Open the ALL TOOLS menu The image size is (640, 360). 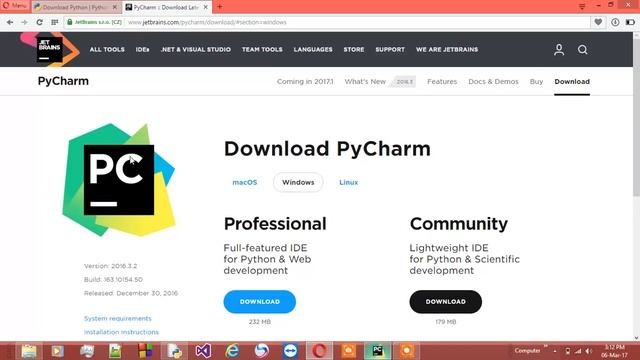[107, 49]
